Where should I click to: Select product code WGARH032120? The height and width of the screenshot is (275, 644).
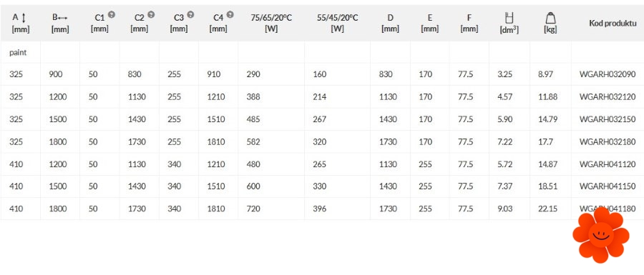[608, 97]
